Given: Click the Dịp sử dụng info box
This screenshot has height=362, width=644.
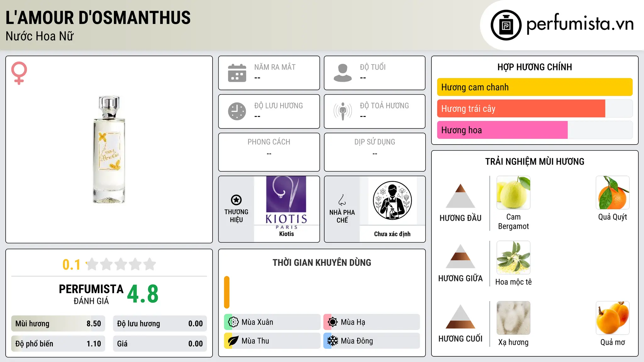Looking at the screenshot, I should (x=375, y=152).
